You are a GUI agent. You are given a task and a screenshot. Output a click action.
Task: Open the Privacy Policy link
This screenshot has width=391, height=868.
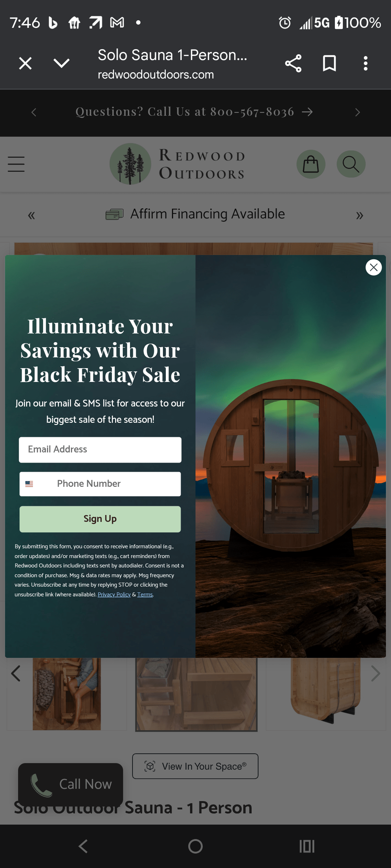point(114,595)
